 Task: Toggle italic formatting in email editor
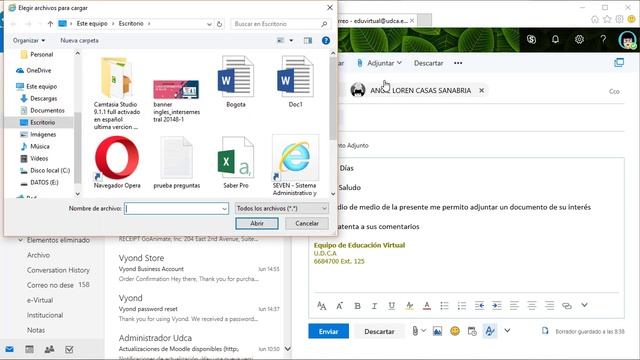[374, 306]
